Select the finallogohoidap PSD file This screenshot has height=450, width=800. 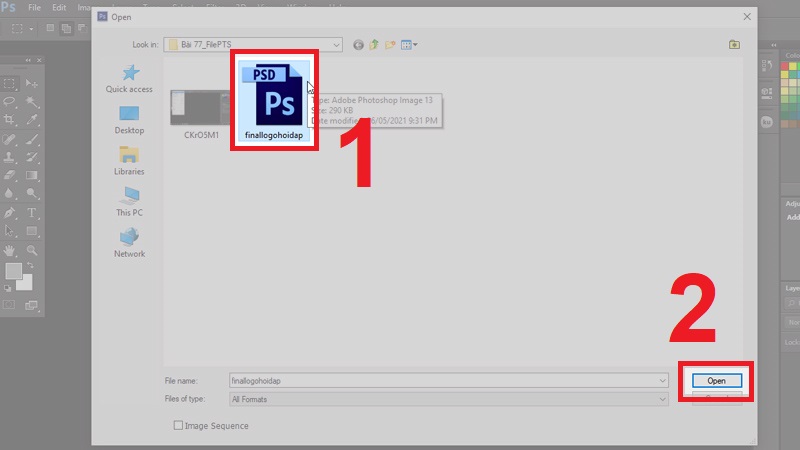click(274, 100)
